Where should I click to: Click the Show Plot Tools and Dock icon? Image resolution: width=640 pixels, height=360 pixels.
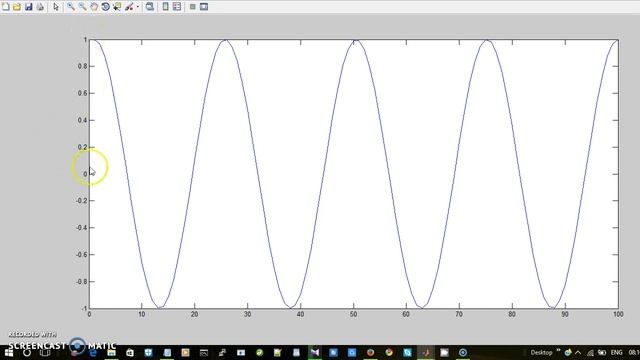click(x=204, y=7)
